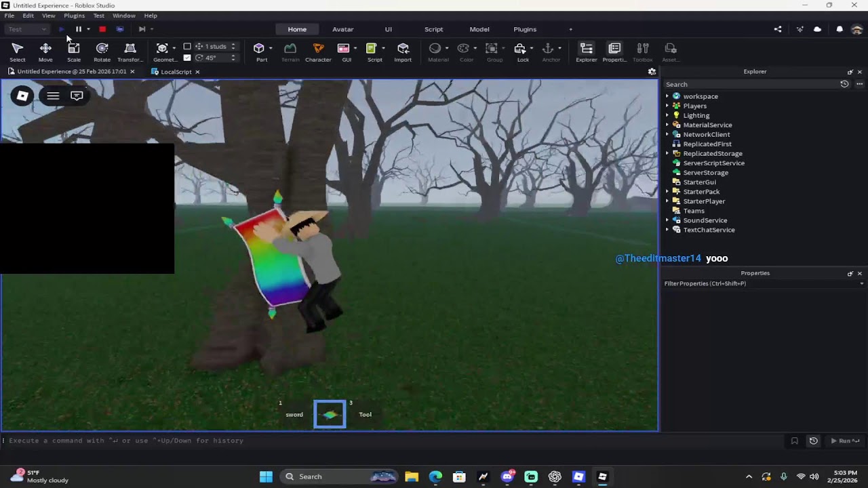
Task: Open the cloud publish status icon
Action: [x=817, y=29]
